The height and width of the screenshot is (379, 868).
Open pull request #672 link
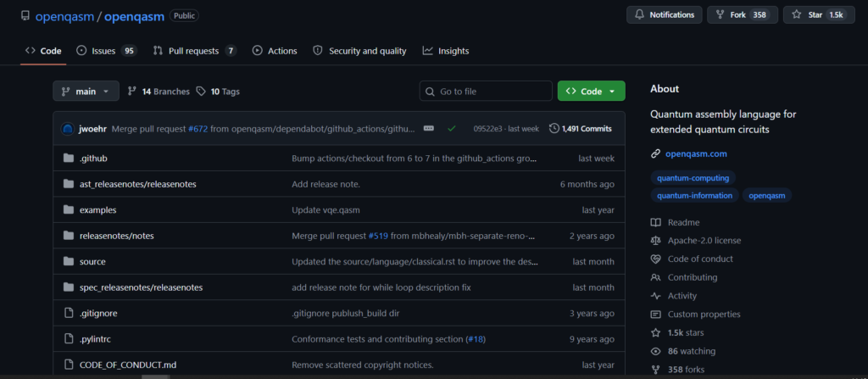(198, 129)
